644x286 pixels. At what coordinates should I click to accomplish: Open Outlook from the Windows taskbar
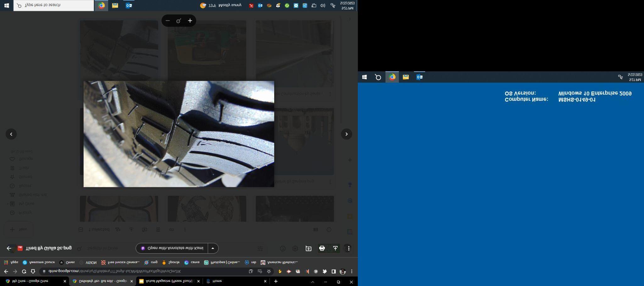coord(129,5)
